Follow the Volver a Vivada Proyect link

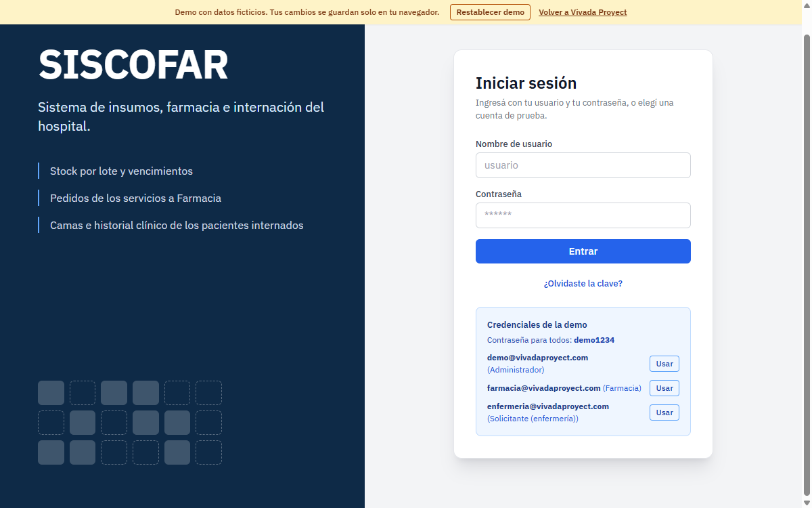[583, 12]
